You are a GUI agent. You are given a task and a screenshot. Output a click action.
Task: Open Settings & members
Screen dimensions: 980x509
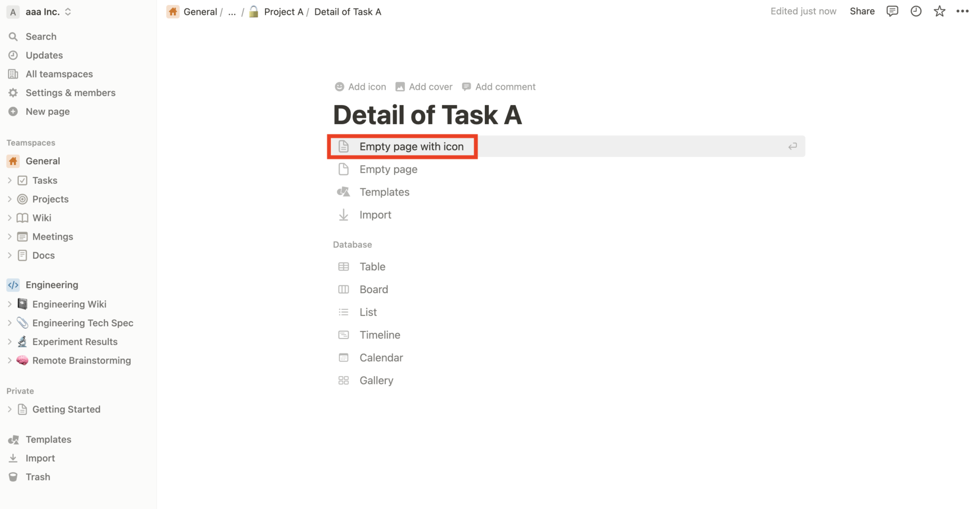(x=70, y=92)
